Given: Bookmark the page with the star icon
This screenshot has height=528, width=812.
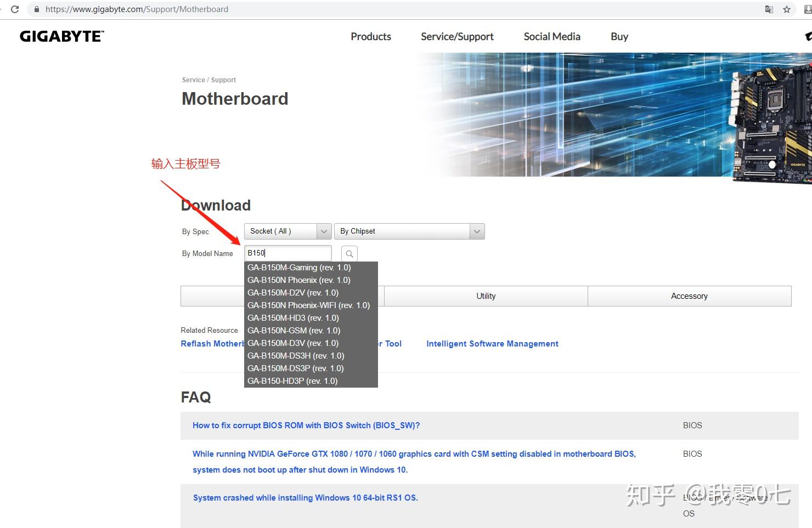Looking at the screenshot, I should [787, 9].
